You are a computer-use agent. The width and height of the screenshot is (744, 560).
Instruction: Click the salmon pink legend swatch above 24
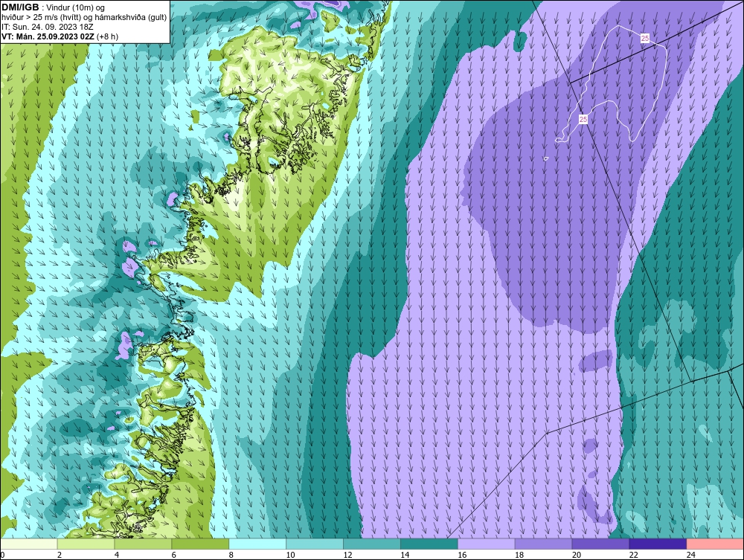[715, 544]
